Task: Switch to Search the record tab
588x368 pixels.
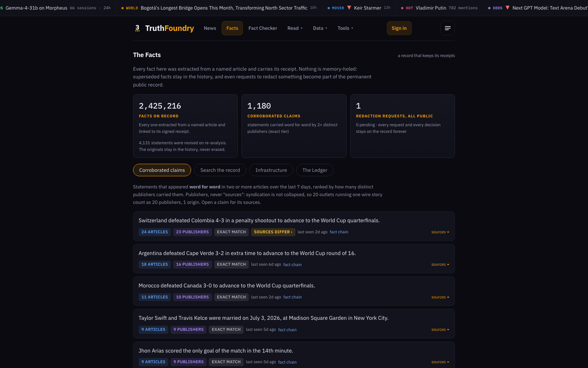Action: 220,170
